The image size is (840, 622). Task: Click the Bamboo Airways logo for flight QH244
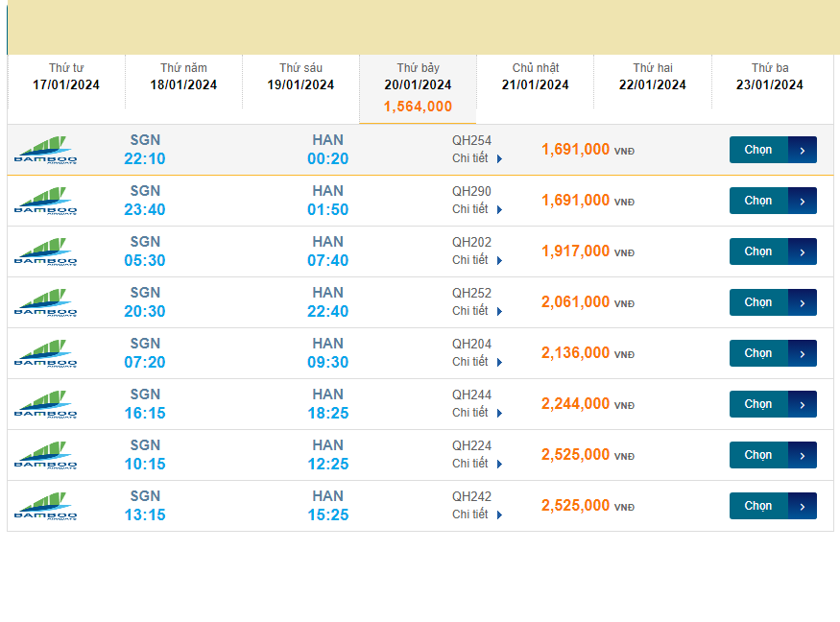point(46,404)
